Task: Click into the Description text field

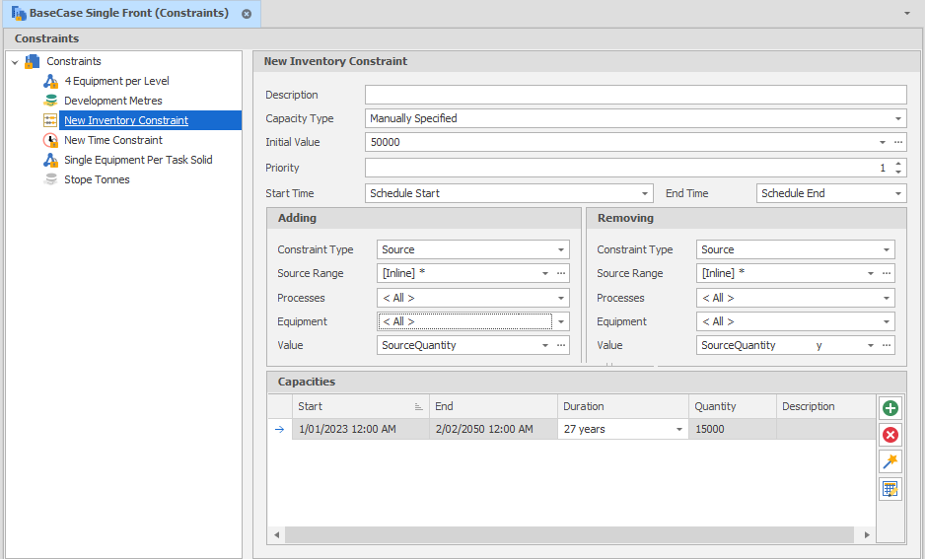Action: [x=635, y=95]
